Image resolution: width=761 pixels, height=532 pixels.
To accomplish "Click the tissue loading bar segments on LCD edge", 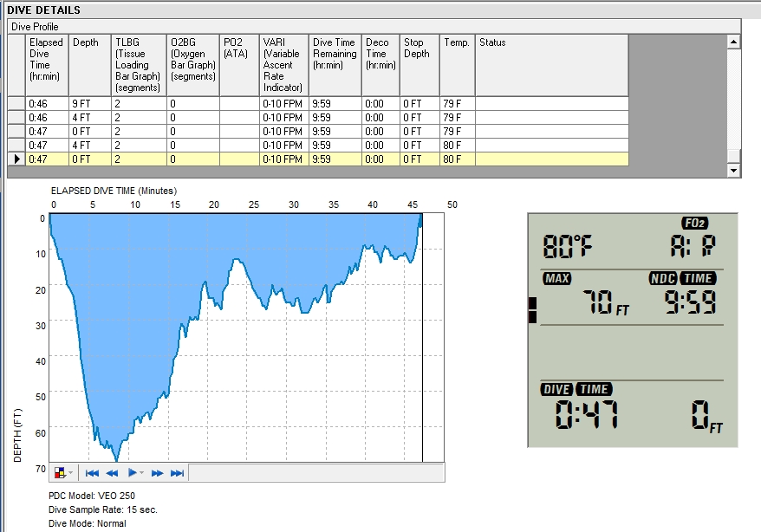I will 532,310.
